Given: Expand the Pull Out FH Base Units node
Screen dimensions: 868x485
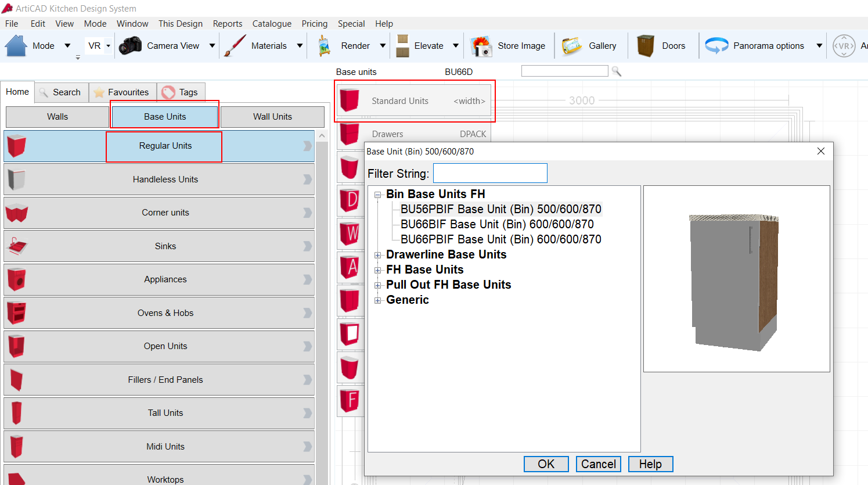Looking at the screenshot, I should [x=378, y=285].
